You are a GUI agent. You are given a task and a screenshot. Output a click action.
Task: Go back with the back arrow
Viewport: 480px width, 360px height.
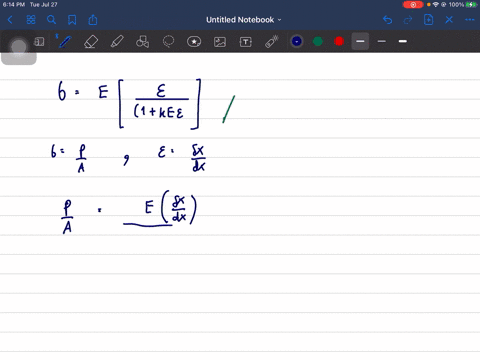(10, 20)
